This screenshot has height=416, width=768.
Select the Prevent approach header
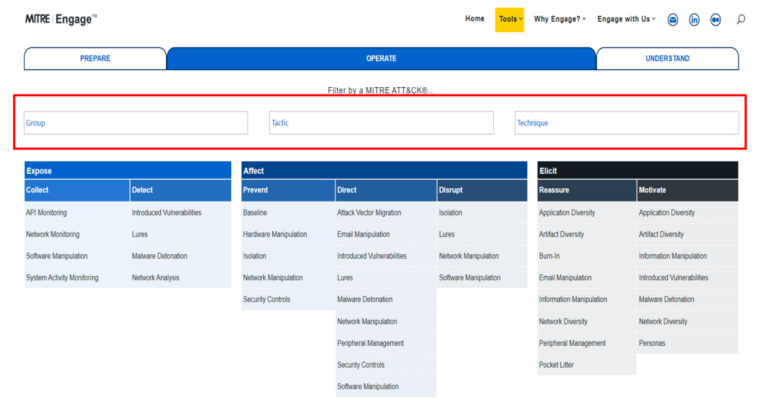pos(288,190)
